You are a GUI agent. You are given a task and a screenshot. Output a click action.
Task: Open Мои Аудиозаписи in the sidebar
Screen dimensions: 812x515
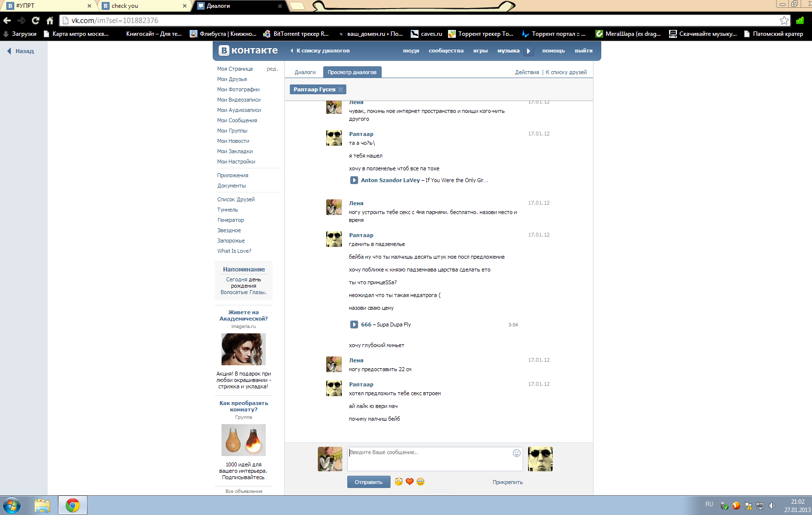(x=239, y=110)
